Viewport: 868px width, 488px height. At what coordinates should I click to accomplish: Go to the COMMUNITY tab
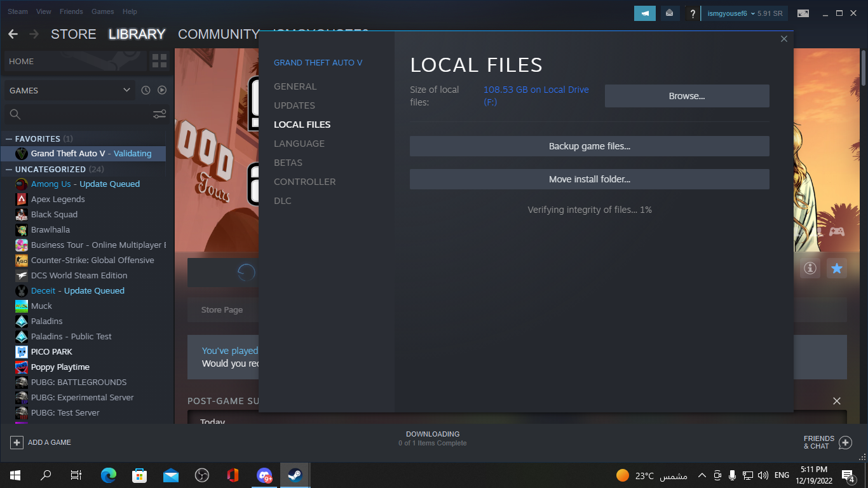219,34
